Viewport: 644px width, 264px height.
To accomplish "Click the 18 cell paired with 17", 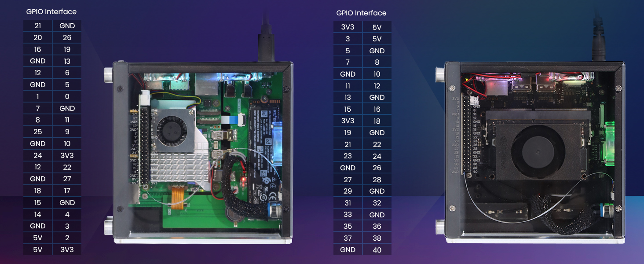I will 38,191.
